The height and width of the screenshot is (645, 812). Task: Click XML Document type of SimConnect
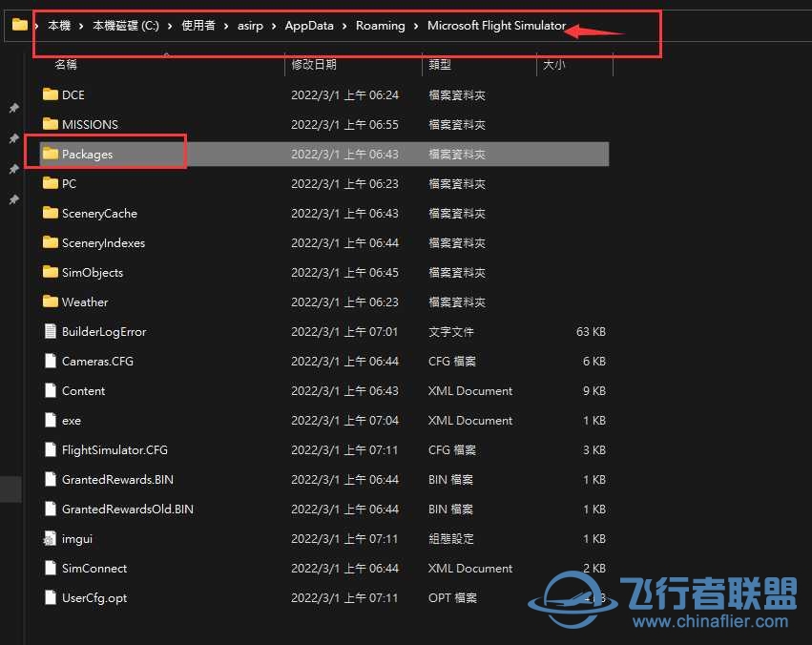470,569
